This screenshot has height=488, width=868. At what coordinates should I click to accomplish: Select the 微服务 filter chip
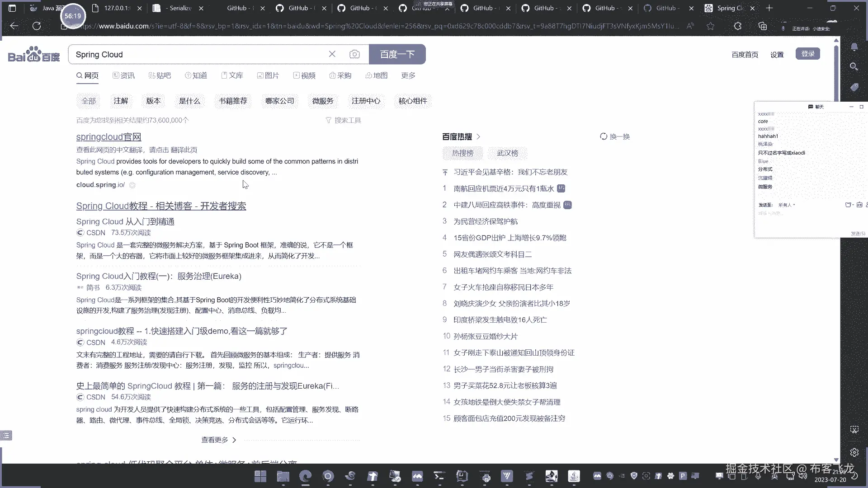point(322,101)
